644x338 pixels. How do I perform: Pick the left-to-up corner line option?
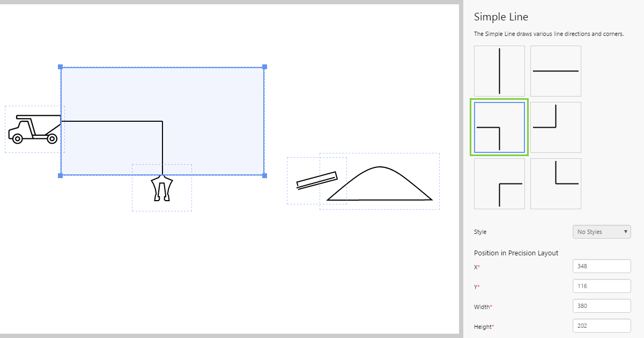556,128
